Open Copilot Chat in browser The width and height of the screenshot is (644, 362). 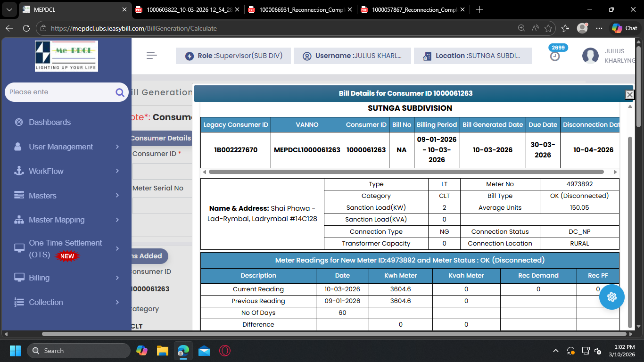(x=625, y=28)
